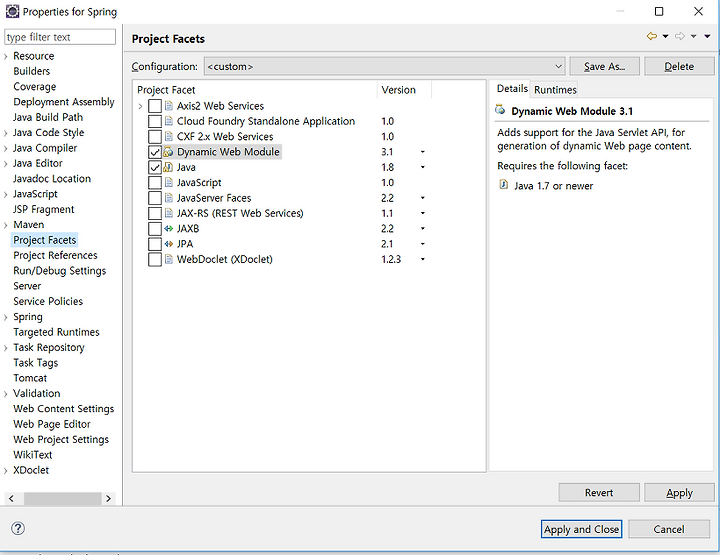Enable the JavaScript facet checkbox
The height and width of the screenshot is (555, 720).
(155, 182)
